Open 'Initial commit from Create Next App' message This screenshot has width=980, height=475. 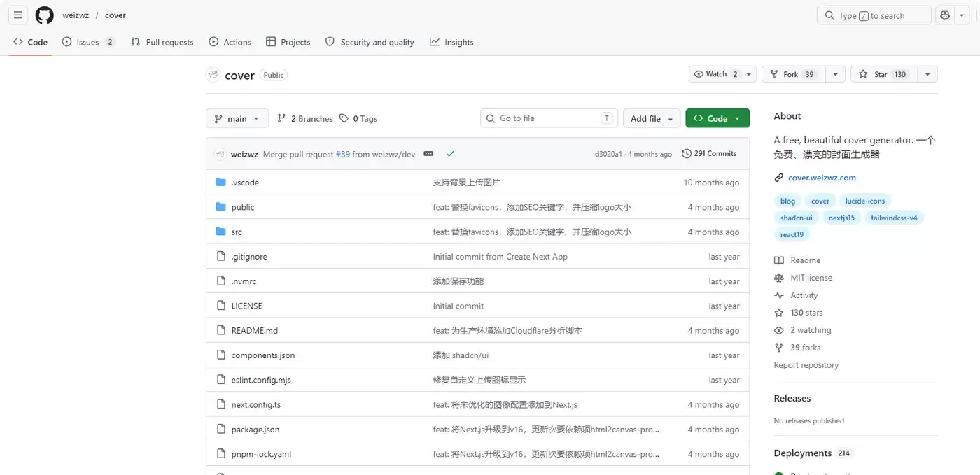(500, 257)
